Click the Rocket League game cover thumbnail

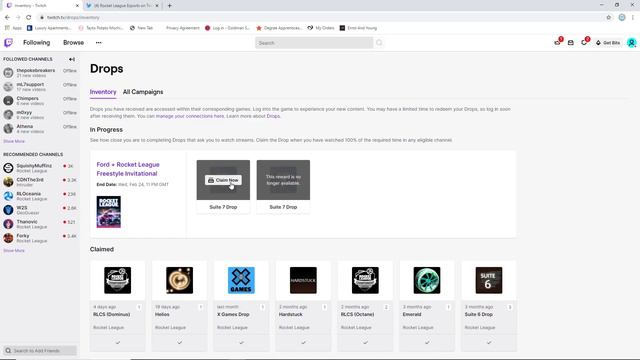pyautogui.click(x=109, y=212)
